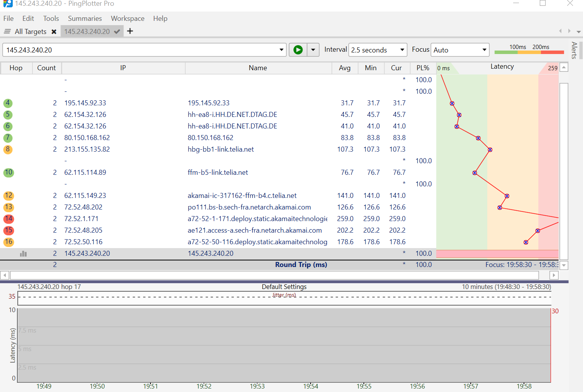This screenshot has height=392, width=583.
Task: Open the File menu
Action: tap(8, 19)
